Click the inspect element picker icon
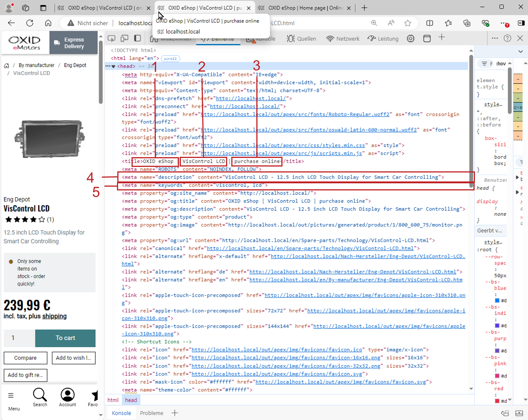The height and width of the screenshot is (420, 528). pyautogui.click(x=111, y=38)
